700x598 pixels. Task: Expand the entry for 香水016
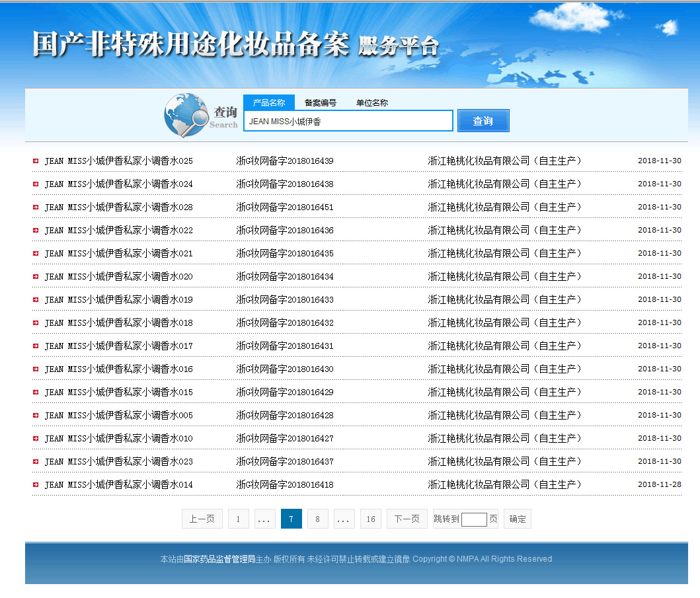coord(35,369)
